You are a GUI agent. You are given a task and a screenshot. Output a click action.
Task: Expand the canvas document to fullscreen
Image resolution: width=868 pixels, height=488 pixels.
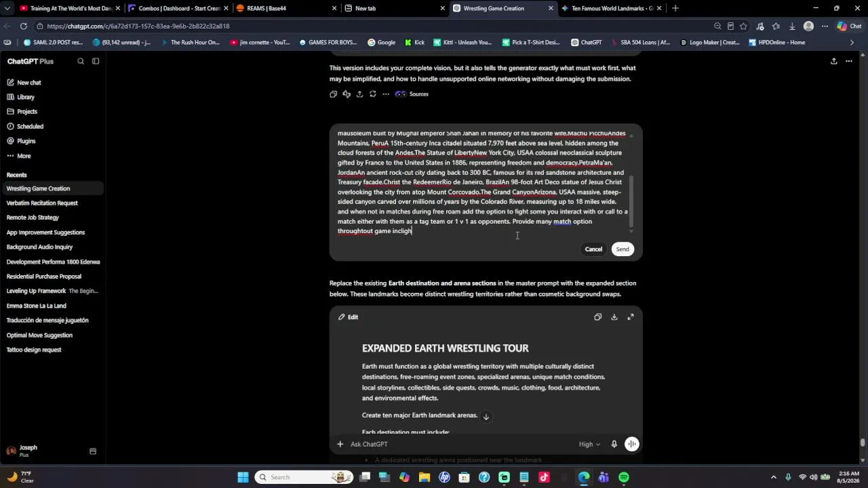pos(630,317)
